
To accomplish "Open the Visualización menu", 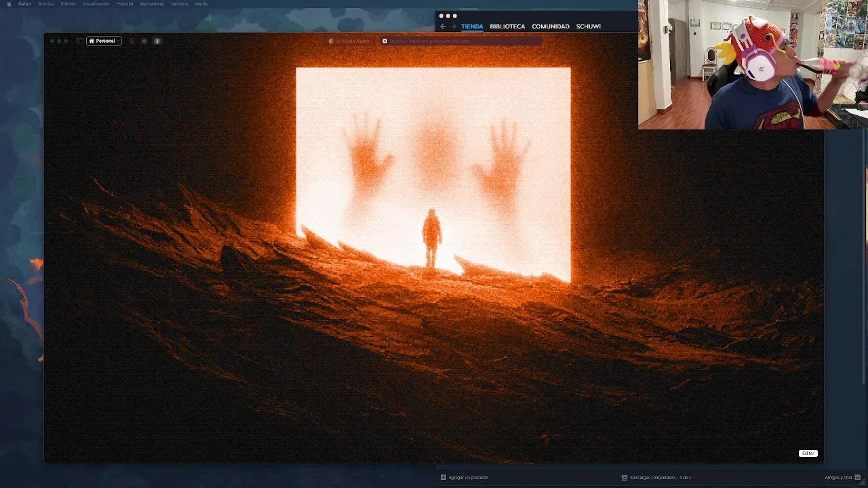I will tap(96, 4).
